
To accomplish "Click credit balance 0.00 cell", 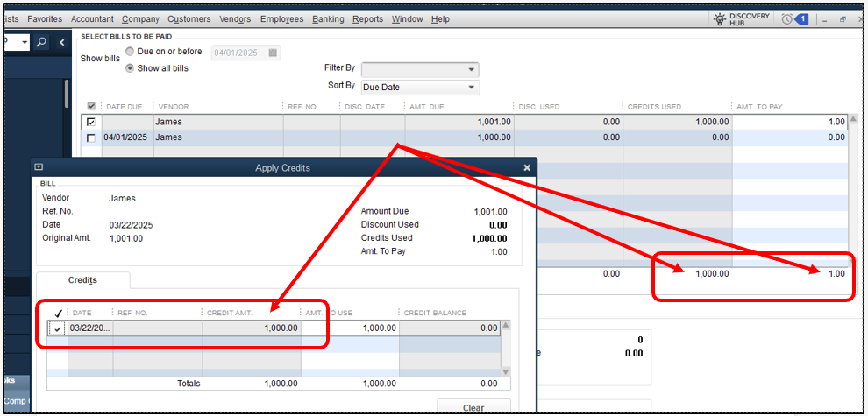I will click(450, 328).
